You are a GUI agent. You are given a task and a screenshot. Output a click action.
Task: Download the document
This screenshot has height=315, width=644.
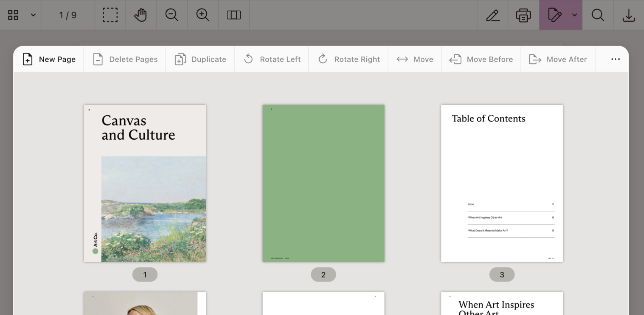[x=629, y=15]
